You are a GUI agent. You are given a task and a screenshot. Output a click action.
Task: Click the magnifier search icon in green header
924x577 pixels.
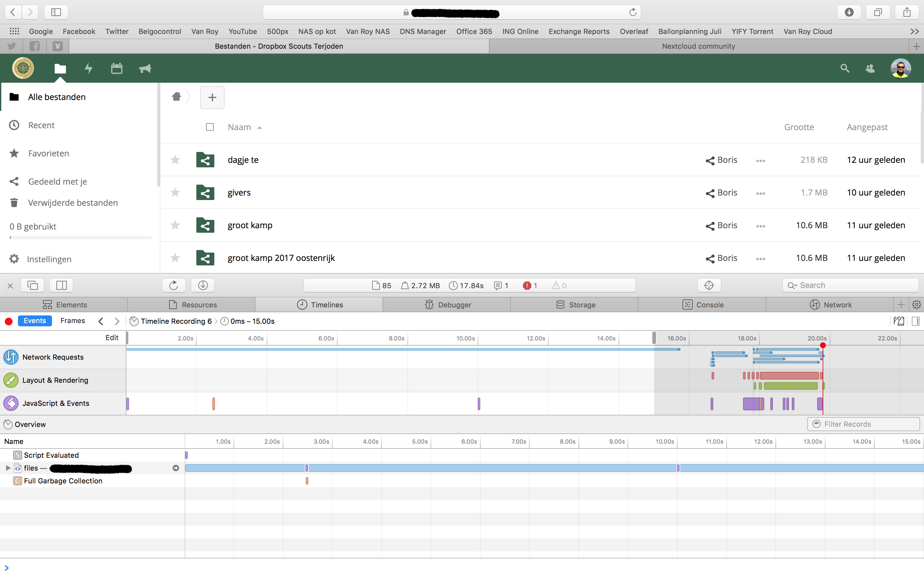(844, 68)
